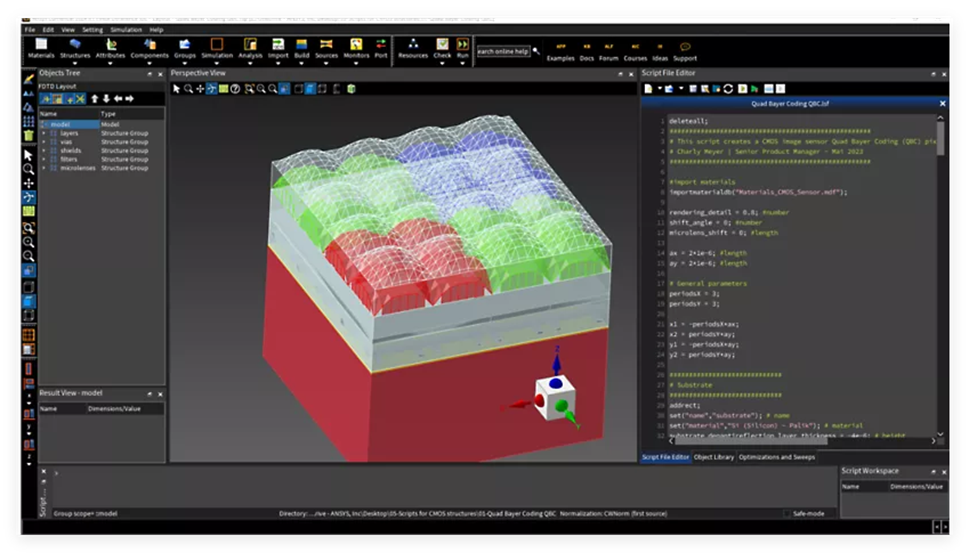Image resolution: width=969 pixels, height=553 pixels.
Task: Expand the layers structure group
Action: (x=43, y=133)
